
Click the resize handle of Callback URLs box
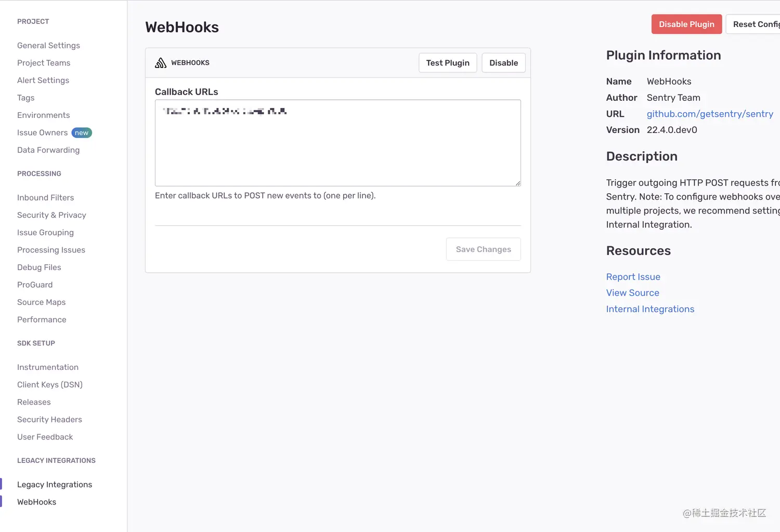click(518, 183)
